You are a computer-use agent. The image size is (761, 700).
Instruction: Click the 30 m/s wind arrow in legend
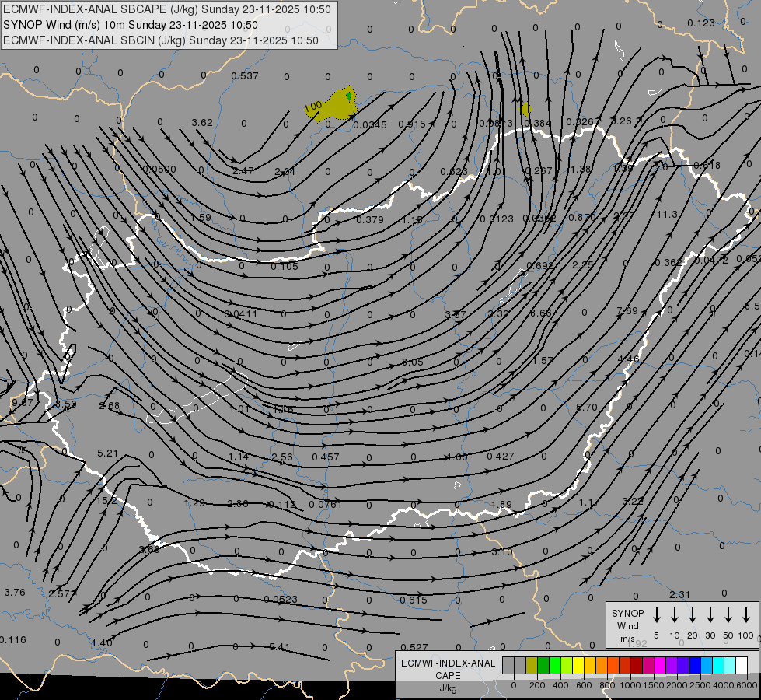click(710, 615)
